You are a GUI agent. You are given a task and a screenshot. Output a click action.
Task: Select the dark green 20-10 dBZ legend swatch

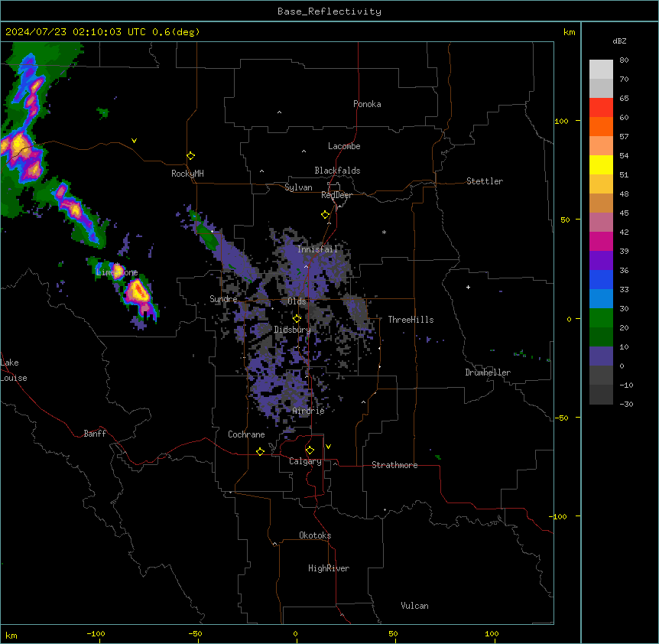pyautogui.click(x=601, y=337)
